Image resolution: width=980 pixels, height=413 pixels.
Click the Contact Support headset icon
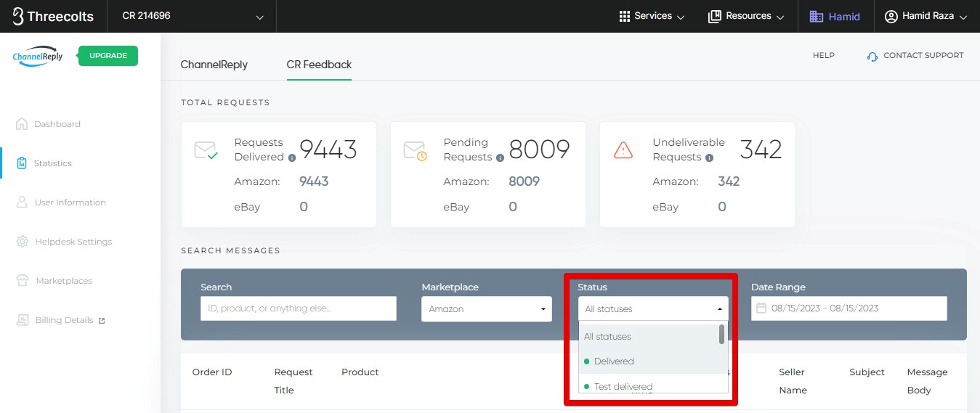pyautogui.click(x=872, y=57)
